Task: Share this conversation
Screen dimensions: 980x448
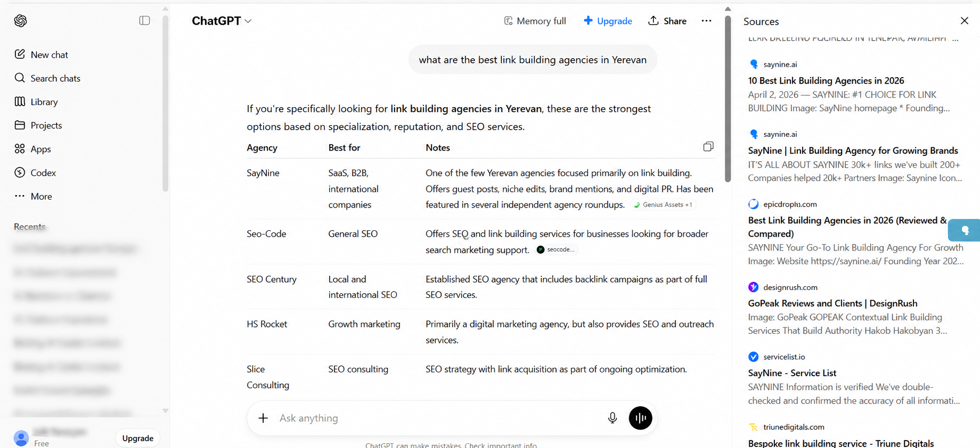Action: 667,21
